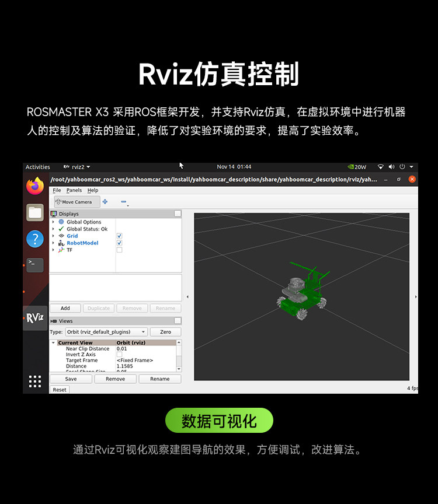This screenshot has width=438, height=504.
Task: Click the Remove button in Views panel
Action: point(115,379)
